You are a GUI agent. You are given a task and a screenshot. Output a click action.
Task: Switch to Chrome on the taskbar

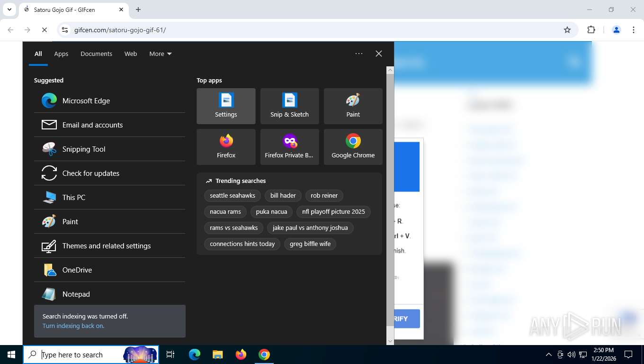264,355
